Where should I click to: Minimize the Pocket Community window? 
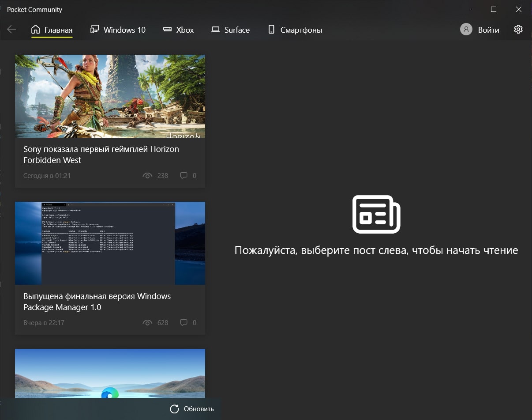point(468,9)
